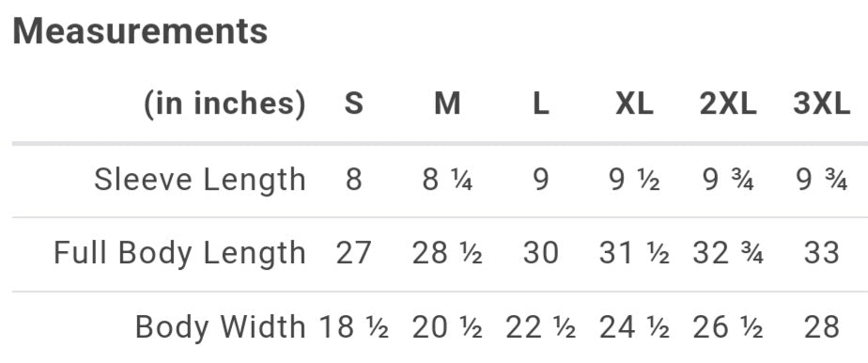868x363 pixels.
Task: Click sleeve length value 9 ½ for XL
Action: click(x=634, y=181)
